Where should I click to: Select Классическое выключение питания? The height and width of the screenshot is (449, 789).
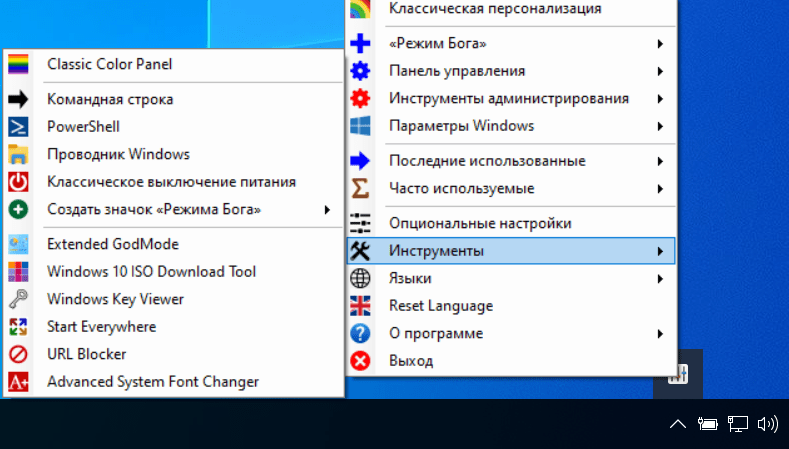174,182
